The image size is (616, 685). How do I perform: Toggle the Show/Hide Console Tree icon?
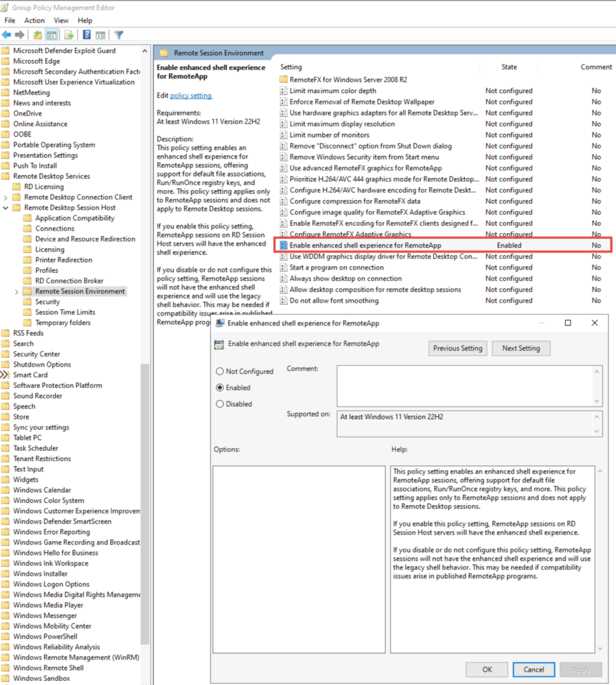tap(52, 35)
